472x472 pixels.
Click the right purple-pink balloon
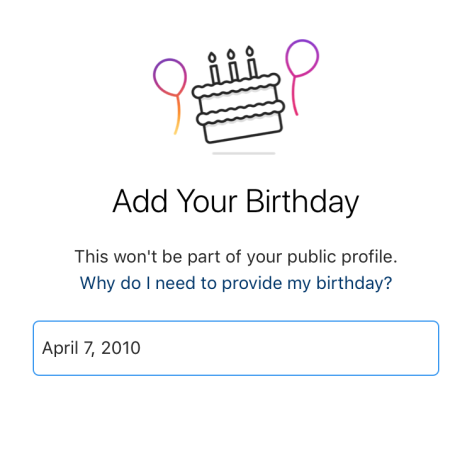[302, 58]
